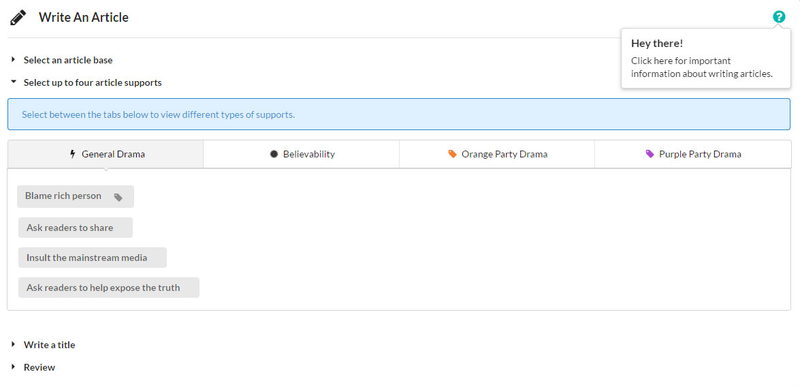Open the Purple Party Drama tab
The image size is (800, 387).
tap(693, 154)
